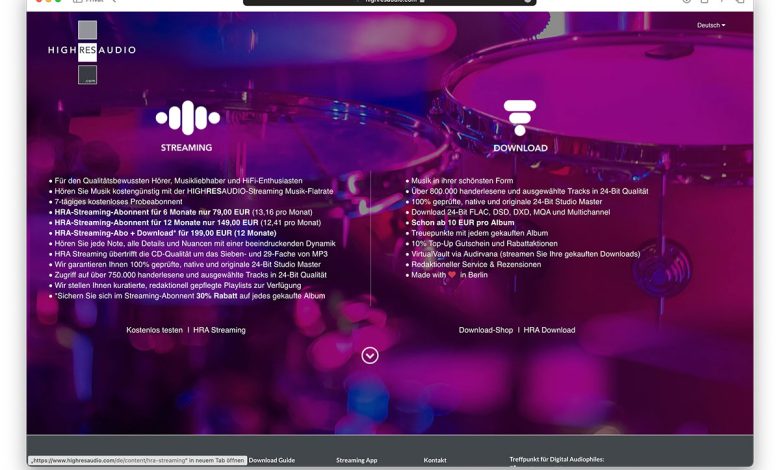
Task: Click the 'HIGHRESAUDIO-Streaming Musik-Flatrate' line
Action: click(x=194, y=191)
